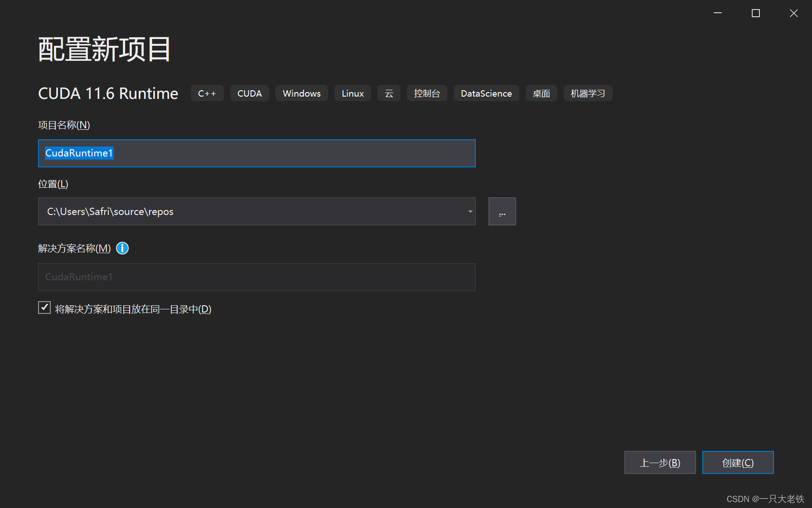Select the 控制台 tag

coord(427,93)
